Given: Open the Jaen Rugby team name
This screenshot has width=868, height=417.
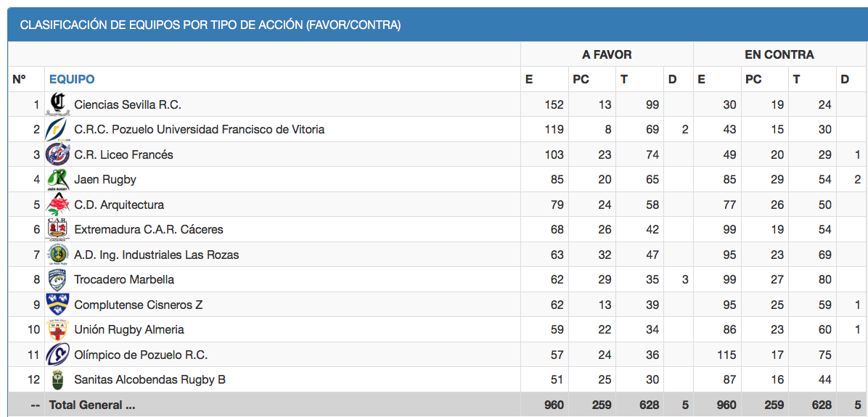Looking at the screenshot, I should (x=105, y=180).
